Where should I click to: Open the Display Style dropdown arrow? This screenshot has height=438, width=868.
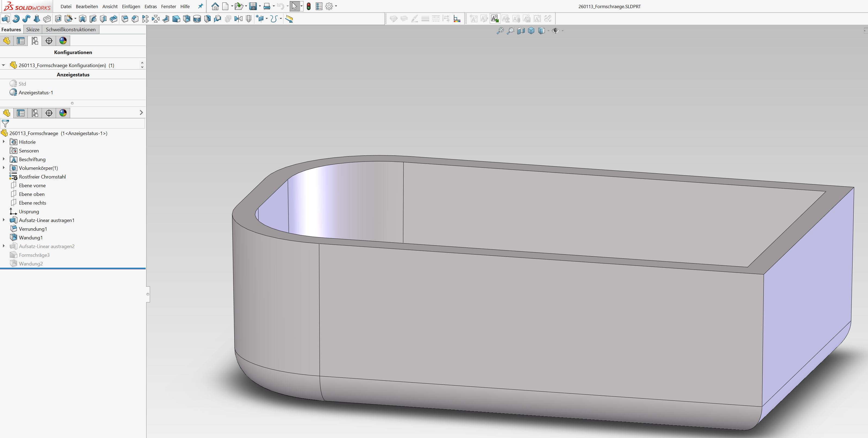coord(548,31)
